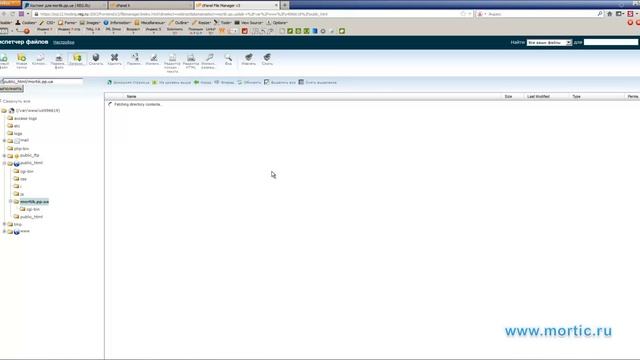Image resolution: width=640 pixels, height=360 pixels.
Task: Click the Удалить (Delete) X icon
Action: point(114,59)
